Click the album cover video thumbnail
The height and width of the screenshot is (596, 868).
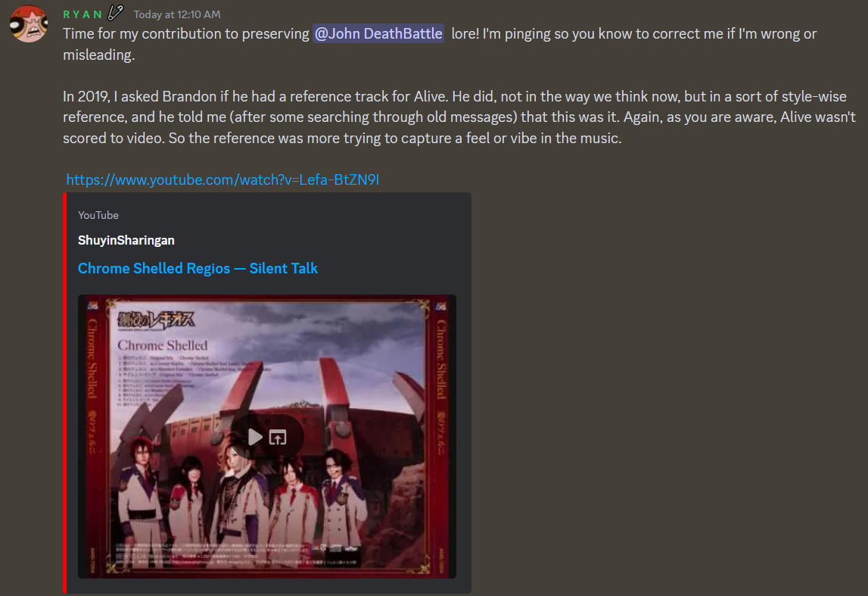[267, 436]
